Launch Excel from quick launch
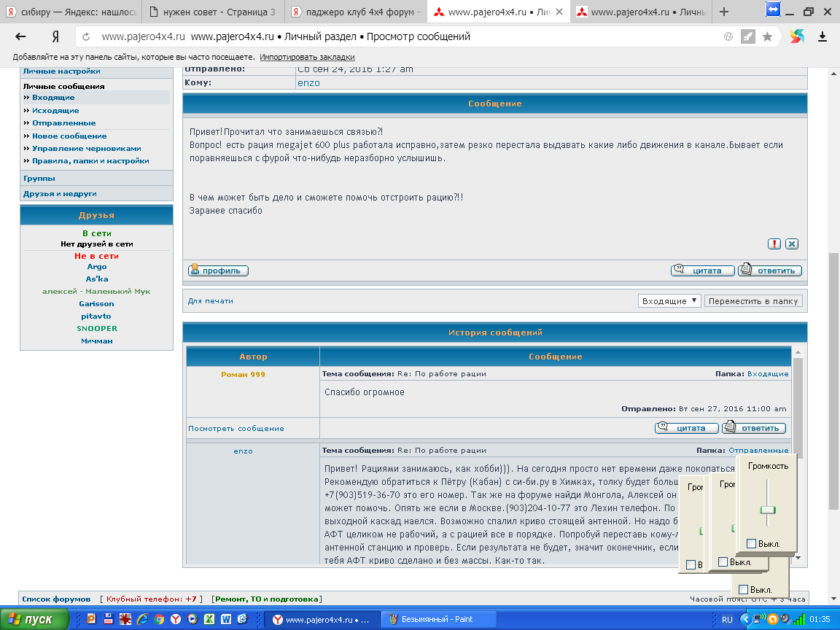840x630 pixels. pyautogui.click(x=209, y=619)
